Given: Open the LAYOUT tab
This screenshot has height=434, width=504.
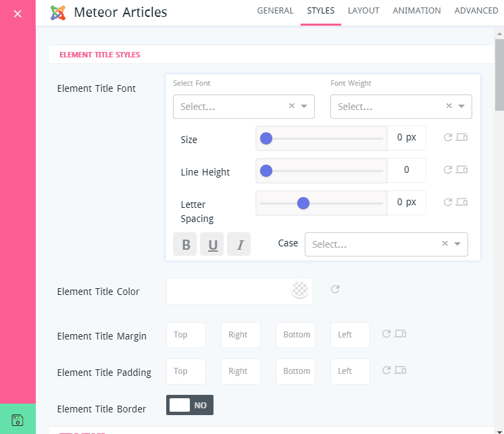Looking at the screenshot, I should click(363, 11).
